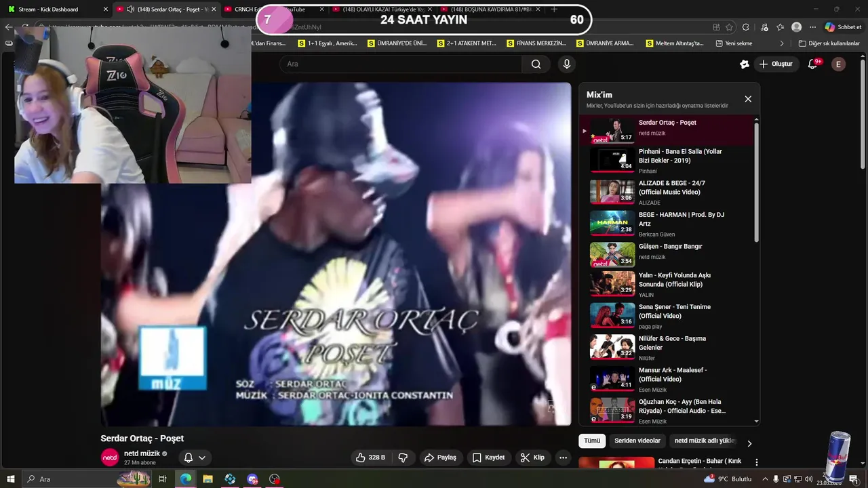Open the Yeni sekme bookmark
The width and height of the screenshot is (868, 488).
[734, 43]
